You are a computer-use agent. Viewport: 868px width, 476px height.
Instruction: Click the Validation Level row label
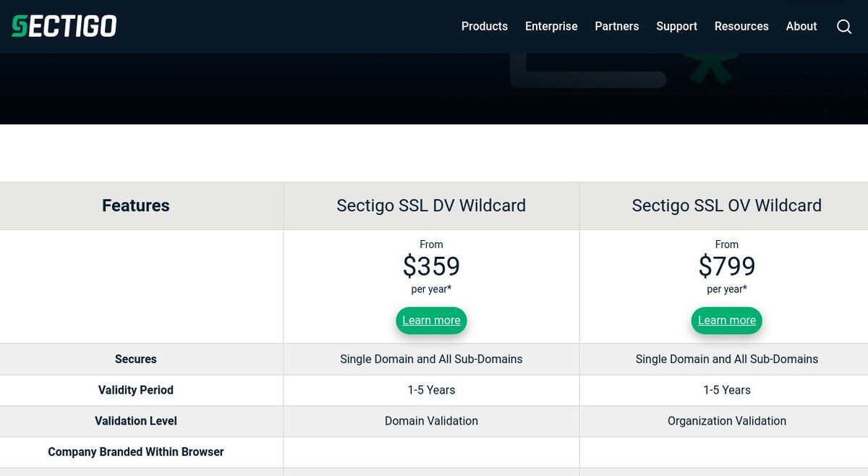pyautogui.click(x=136, y=421)
